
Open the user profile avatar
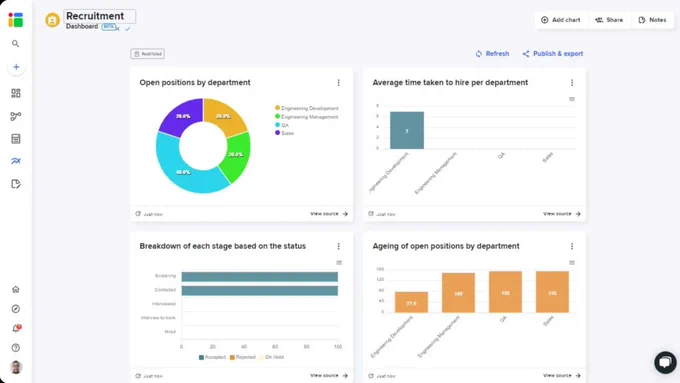(x=16, y=367)
